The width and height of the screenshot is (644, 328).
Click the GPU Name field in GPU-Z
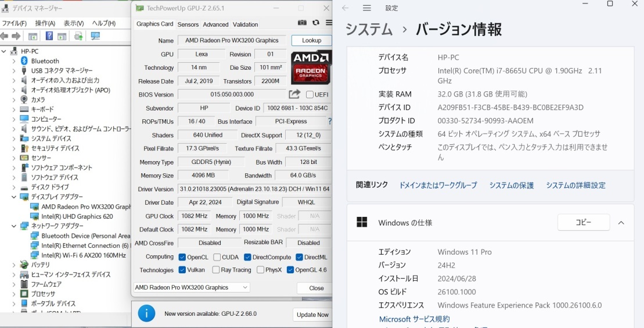(x=232, y=40)
